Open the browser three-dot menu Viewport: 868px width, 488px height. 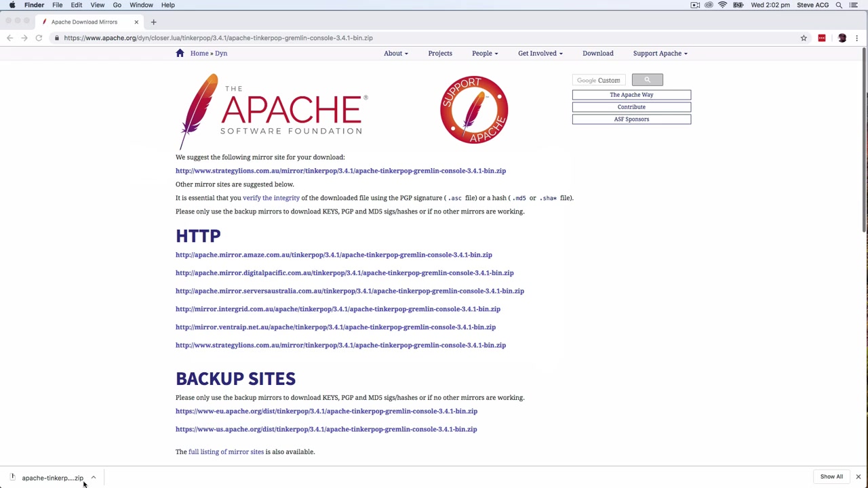coord(857,38)
